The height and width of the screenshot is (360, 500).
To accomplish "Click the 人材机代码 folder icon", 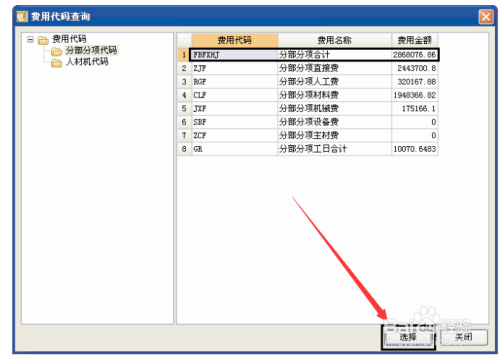I will [57, 63].
